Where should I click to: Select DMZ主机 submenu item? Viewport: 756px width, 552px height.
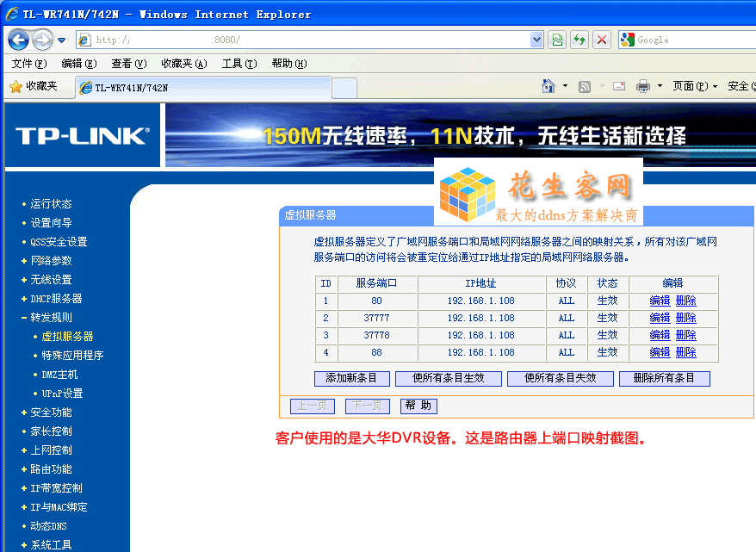coord(59,375)
